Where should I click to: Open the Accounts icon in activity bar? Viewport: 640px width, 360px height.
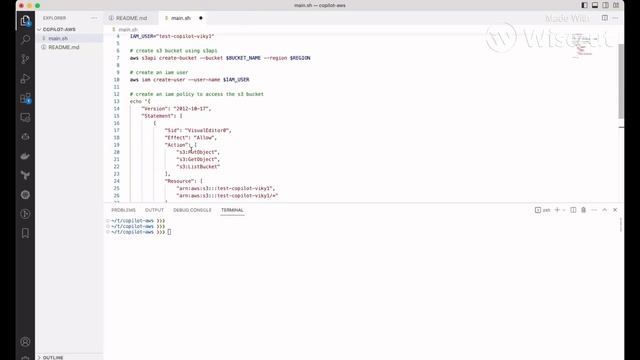(x=25, y=342)
